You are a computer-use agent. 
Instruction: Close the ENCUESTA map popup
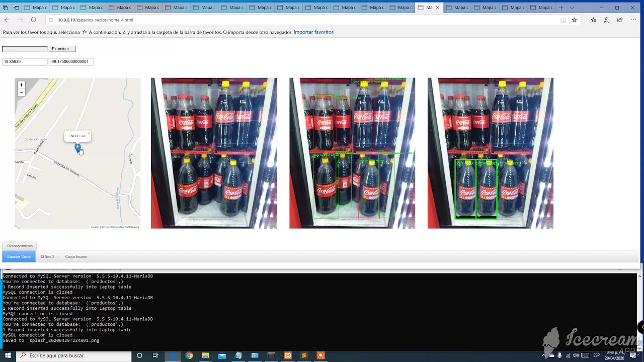(x=89, y=134)
